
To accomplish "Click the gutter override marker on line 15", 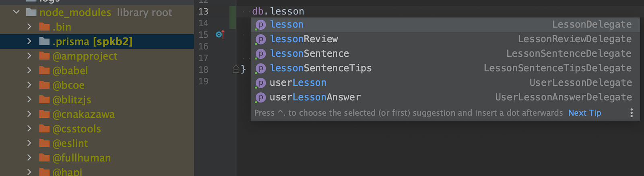I will 220,35.
